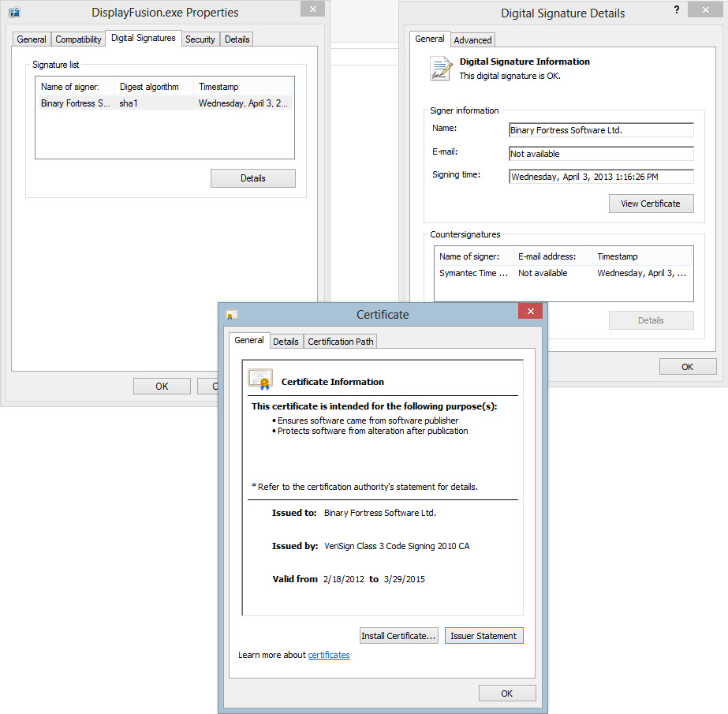The image size is (728, 714).
Task: Close the Digital Signature Details window
Action: click(x=705, y=9)
